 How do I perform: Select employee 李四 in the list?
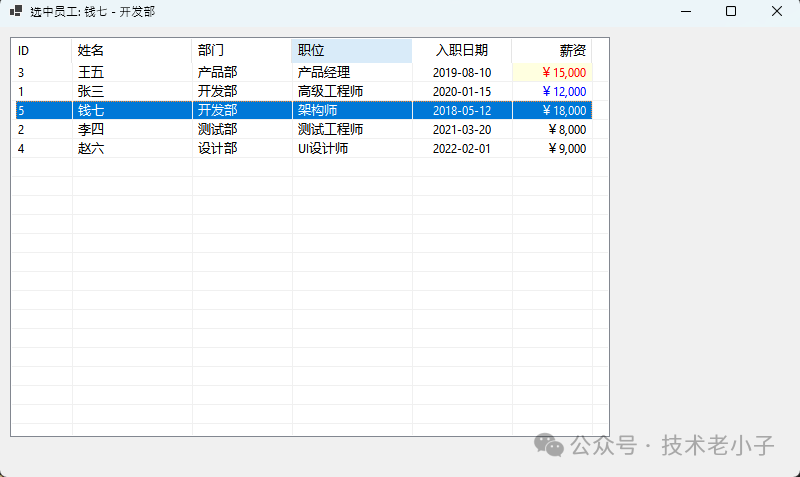click(x=91, y=129)
